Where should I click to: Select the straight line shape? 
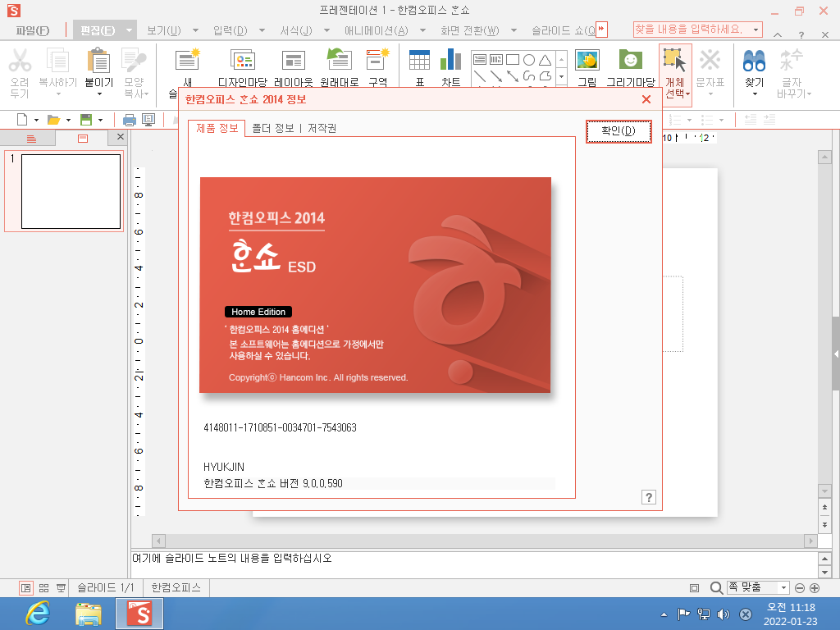click(x=480, y=76)
